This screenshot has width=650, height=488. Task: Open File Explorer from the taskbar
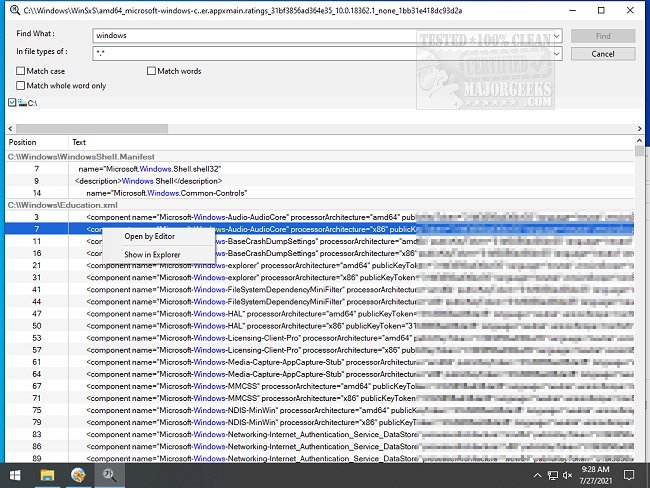pyautogui.click(x=47, y=475)
